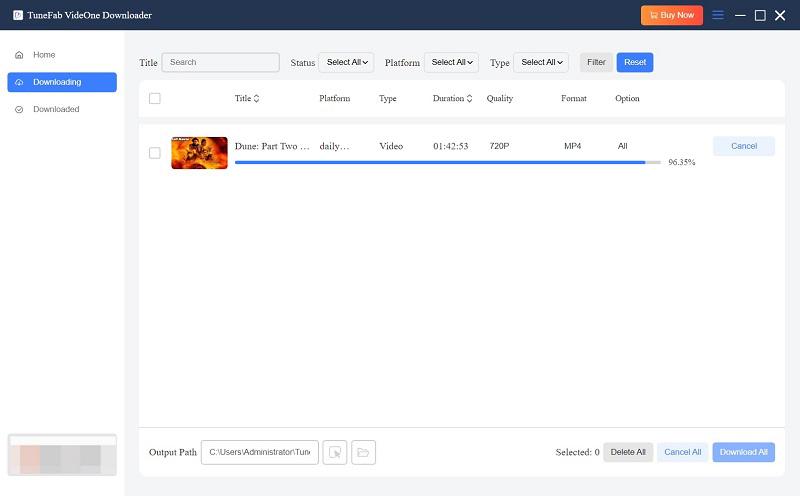Image resolution: width=800 pixels, height=496 pixels.
Task: Go to the Home tab
Action: click(x=62, y=55)
